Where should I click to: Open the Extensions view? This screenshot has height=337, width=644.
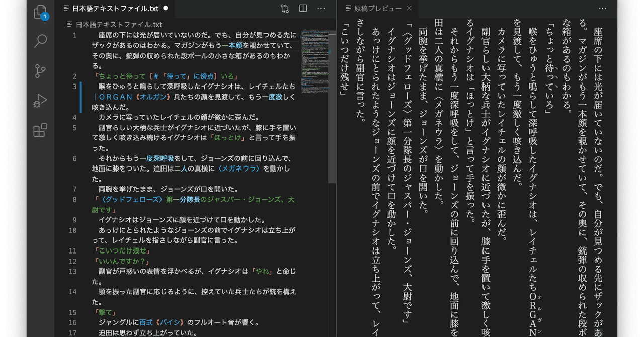coord(40,130)
